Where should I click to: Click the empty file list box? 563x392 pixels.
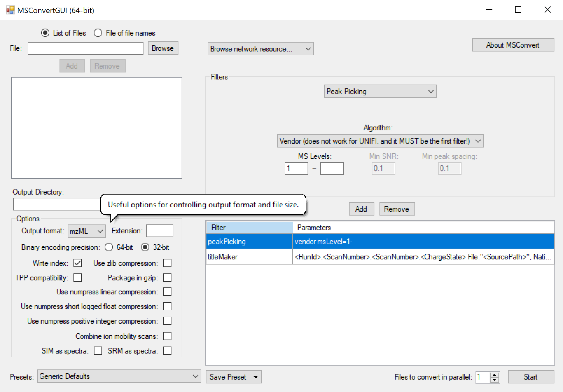click(x=97, y=128)
